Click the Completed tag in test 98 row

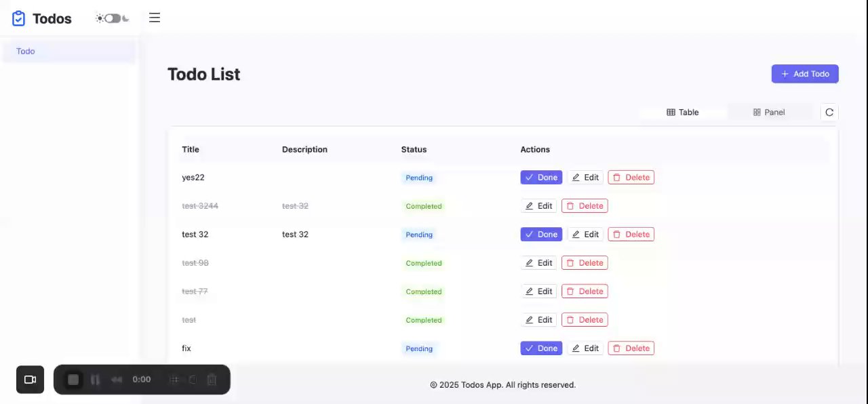tap(424, 263)
